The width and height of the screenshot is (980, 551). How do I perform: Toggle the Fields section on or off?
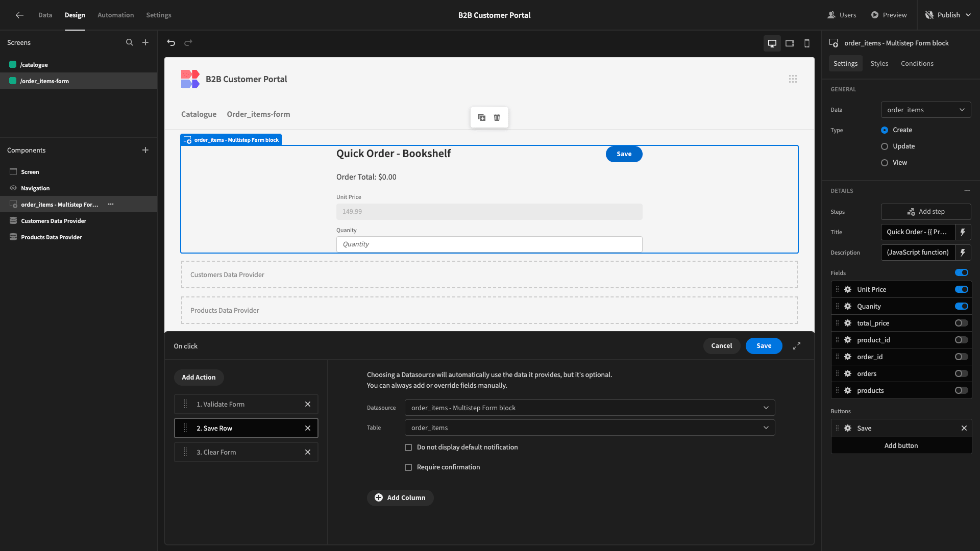point(962,272)
